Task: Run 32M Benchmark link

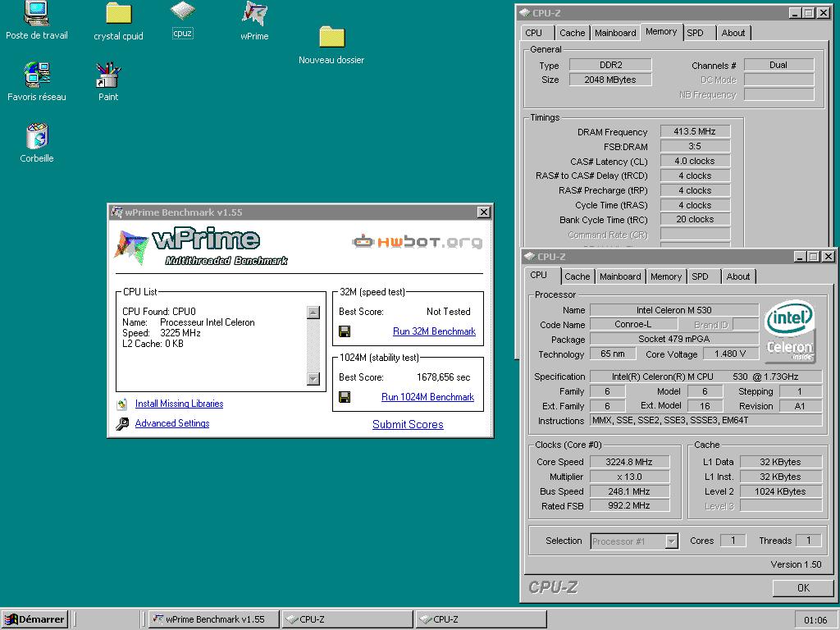Action: [434, 331]
